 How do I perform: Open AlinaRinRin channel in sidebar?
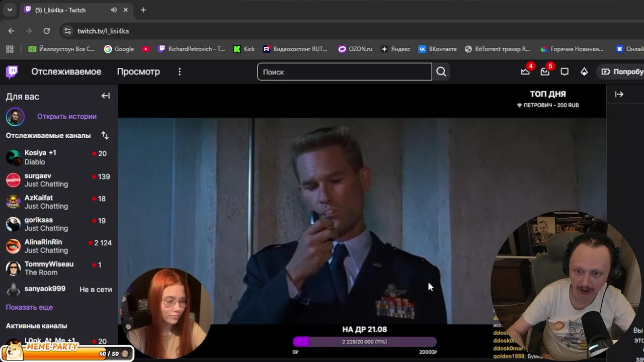point(59,246)
